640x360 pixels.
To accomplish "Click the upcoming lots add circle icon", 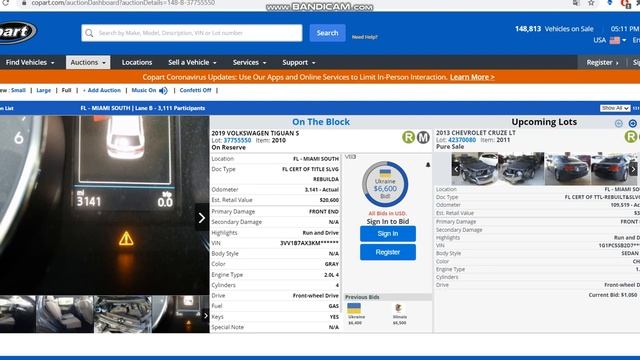I will point(619,123).
